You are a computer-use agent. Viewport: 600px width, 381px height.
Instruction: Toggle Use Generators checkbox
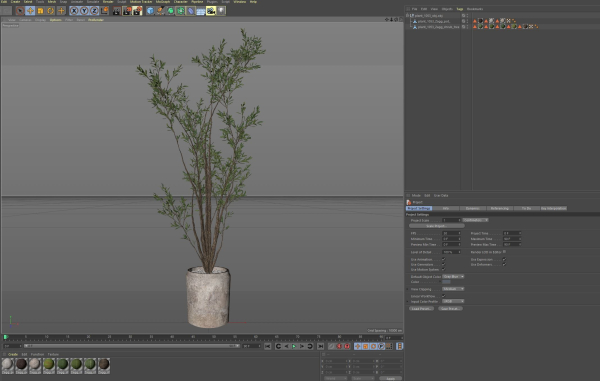pyautogui.click(x=443, y=264)
